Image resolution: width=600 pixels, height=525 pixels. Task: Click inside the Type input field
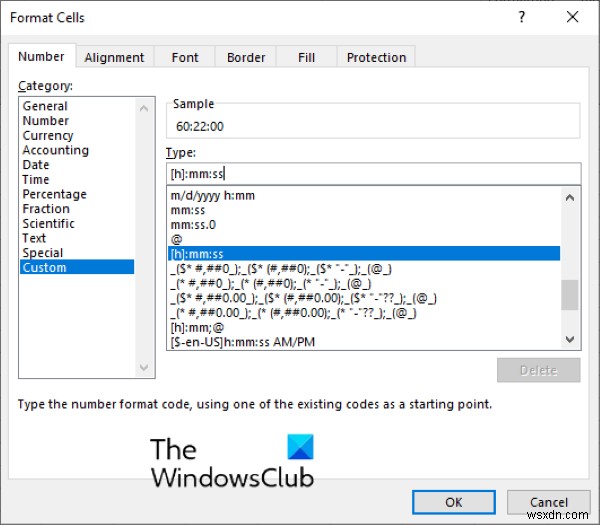coord(374,174)
